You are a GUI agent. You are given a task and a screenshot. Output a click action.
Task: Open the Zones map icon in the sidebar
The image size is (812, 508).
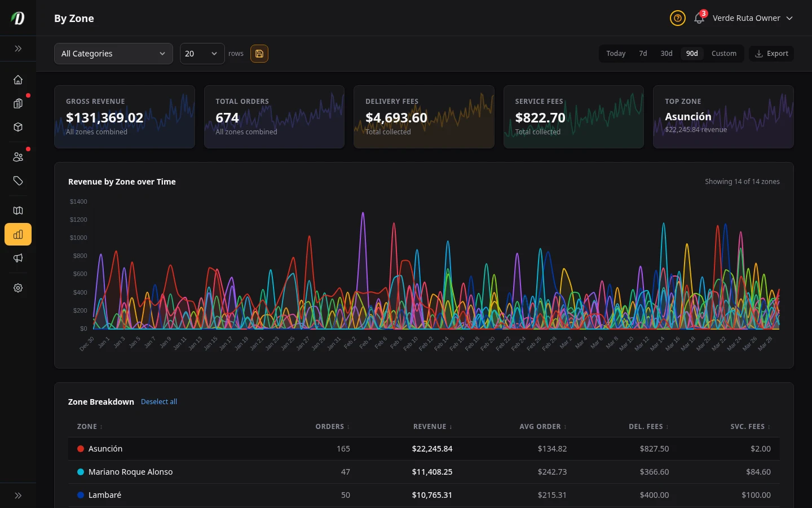(x=17, y=211)
